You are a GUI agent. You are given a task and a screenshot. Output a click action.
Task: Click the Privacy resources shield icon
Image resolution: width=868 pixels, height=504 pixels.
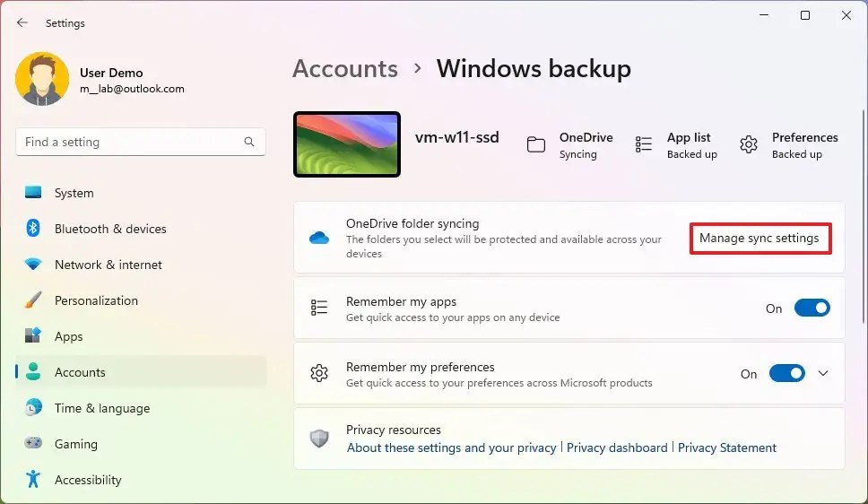tap(319, 439)
